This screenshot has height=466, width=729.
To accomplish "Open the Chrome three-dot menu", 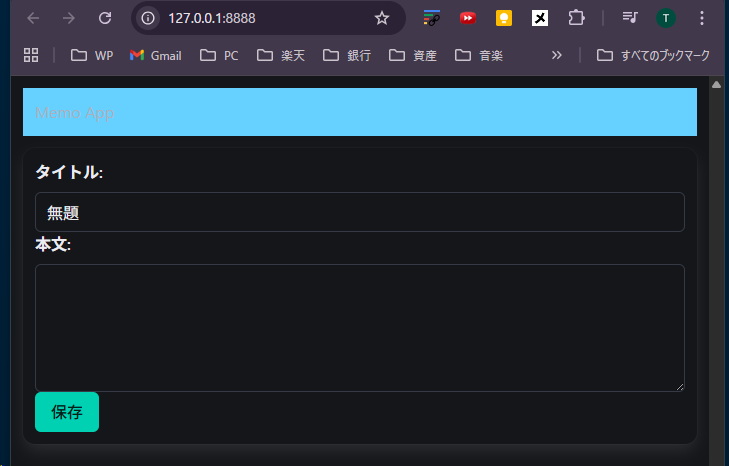I will pyautogui.click(x=702, y=18).
